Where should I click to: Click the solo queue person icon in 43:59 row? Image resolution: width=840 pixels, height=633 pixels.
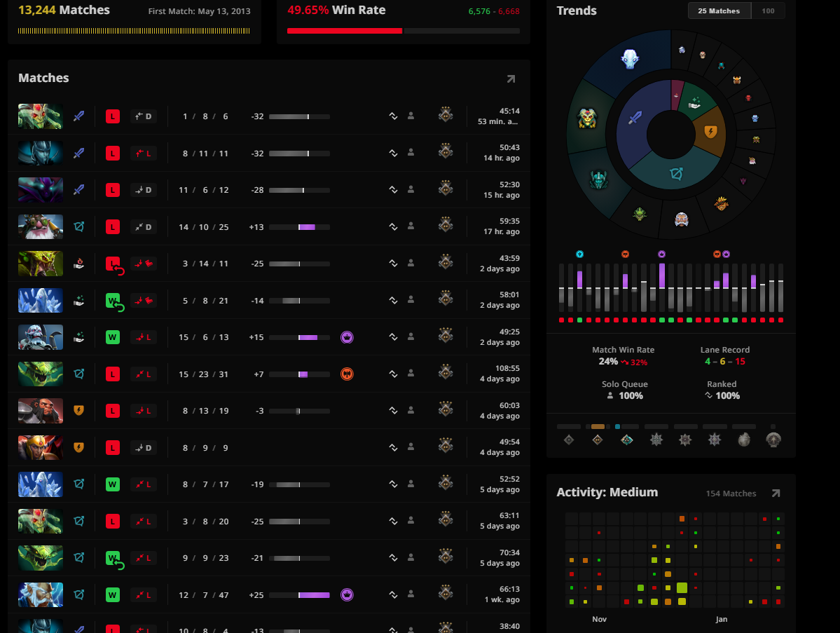click(x=411, y=263)
